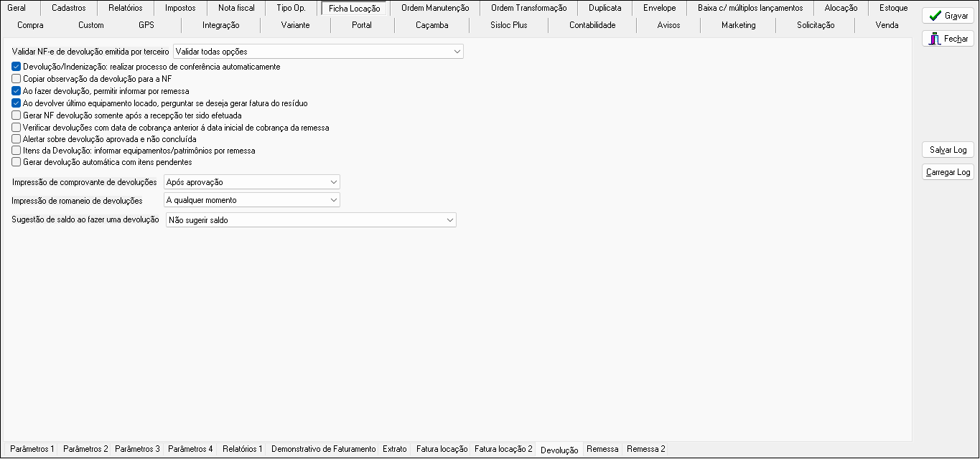The image size is (980, 459).
Task: Enable Verificar devoluções com data de cobrança anterior
Action: pyautogui.click(x=17, y=127)
